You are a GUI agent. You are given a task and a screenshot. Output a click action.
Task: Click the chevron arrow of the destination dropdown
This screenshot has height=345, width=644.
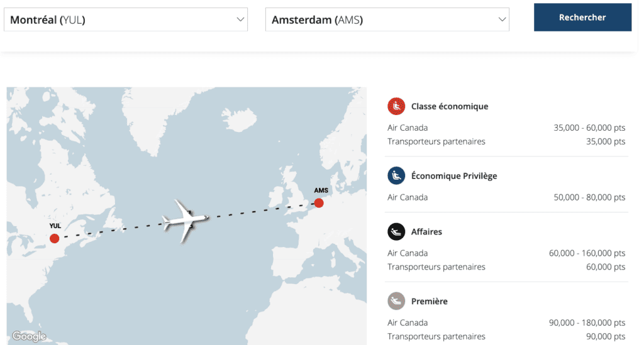502,19
